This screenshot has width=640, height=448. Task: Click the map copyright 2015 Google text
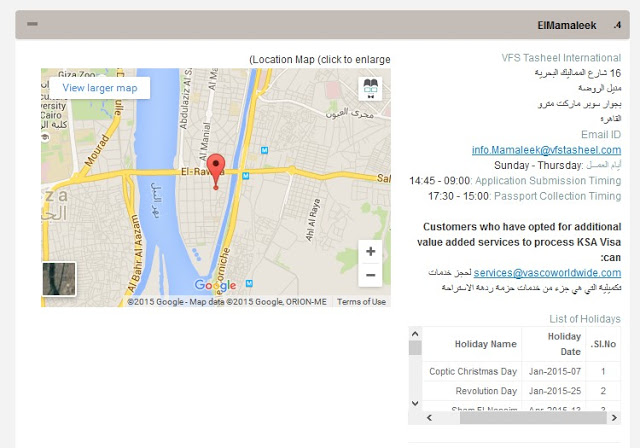point(227,302)
